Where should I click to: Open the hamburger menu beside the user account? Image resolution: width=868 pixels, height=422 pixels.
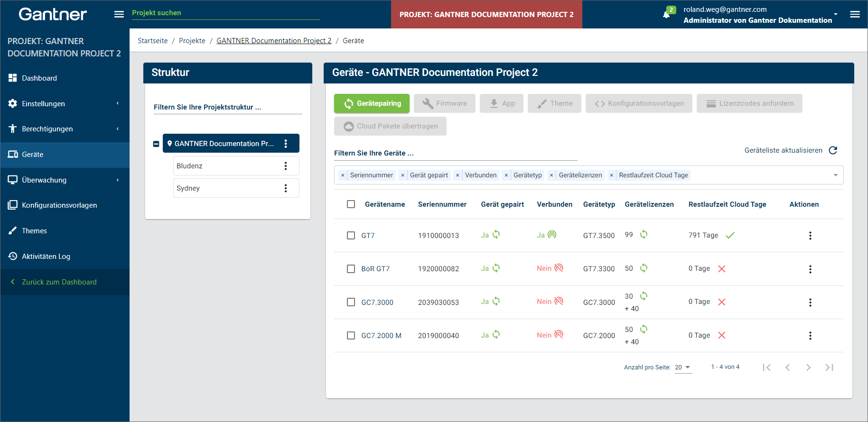(855, 14)
